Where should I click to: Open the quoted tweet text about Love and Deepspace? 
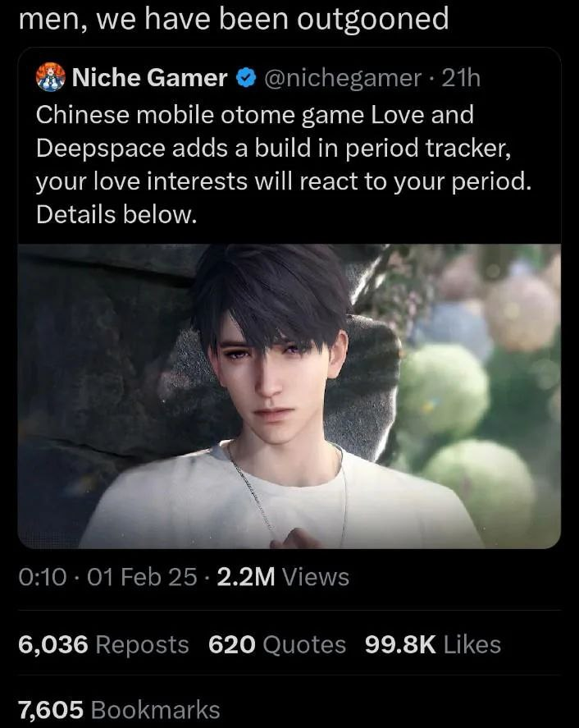coord(284,164)
